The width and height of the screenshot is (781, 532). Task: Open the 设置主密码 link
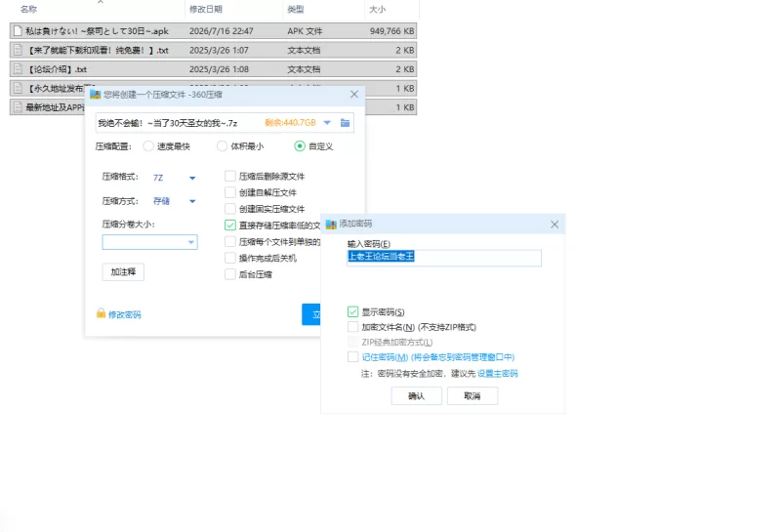tap(498, 374)
